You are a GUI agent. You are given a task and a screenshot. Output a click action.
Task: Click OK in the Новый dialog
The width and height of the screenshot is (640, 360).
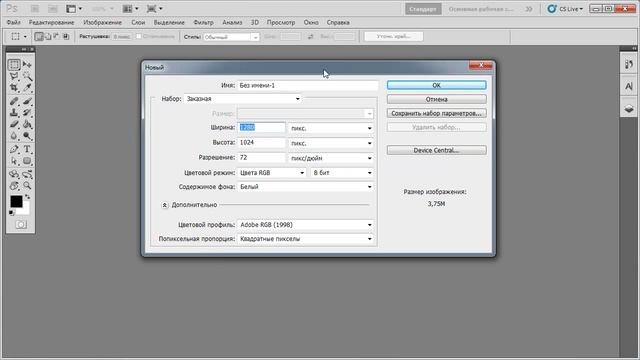point(436,85)
